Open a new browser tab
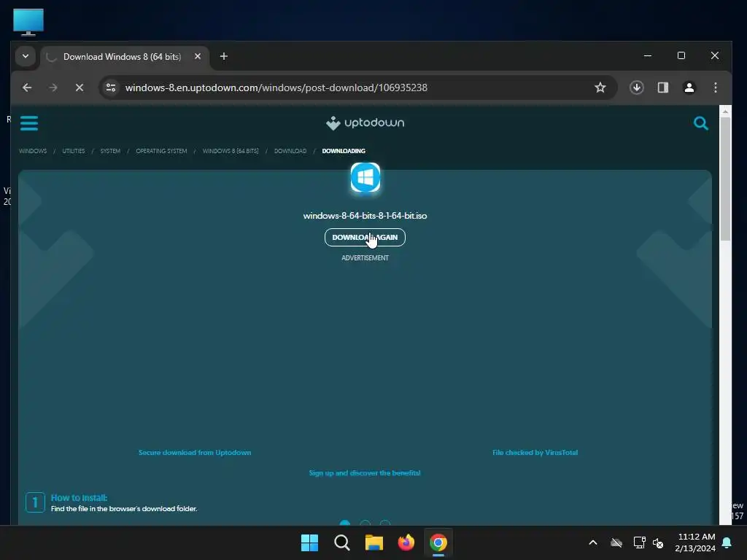 point(223,56)
